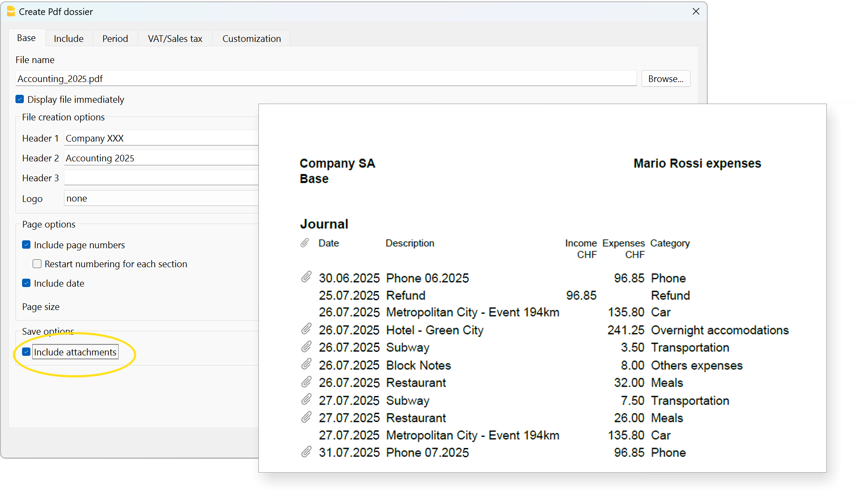
Task: Click paperclip icon beside Block Notes entry
Action: click(306, 364)
